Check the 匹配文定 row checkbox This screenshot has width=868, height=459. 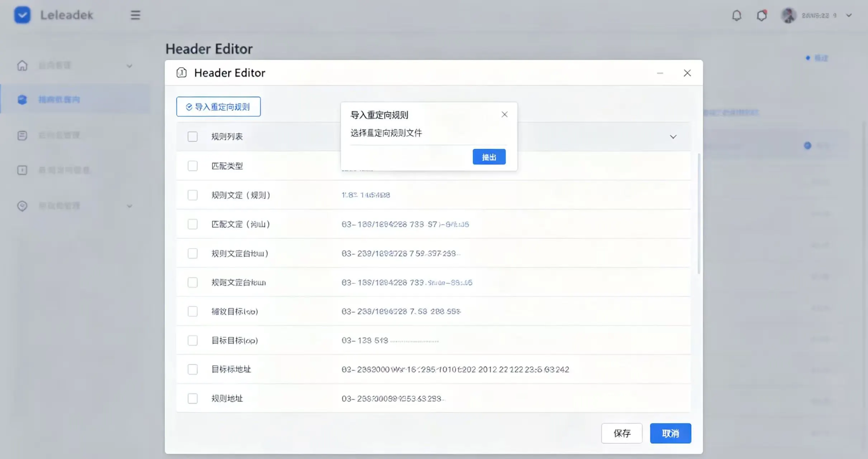pos(193,224)
